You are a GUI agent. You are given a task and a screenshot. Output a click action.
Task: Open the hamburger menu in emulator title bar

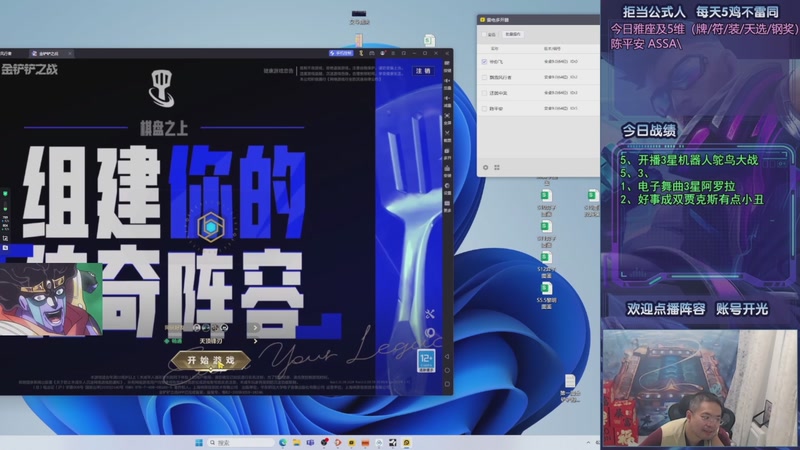click(393, 53)
